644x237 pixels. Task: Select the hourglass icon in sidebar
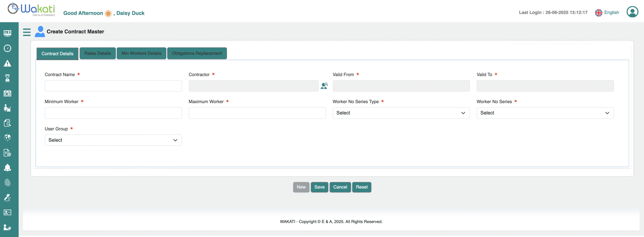pos(7,78)
